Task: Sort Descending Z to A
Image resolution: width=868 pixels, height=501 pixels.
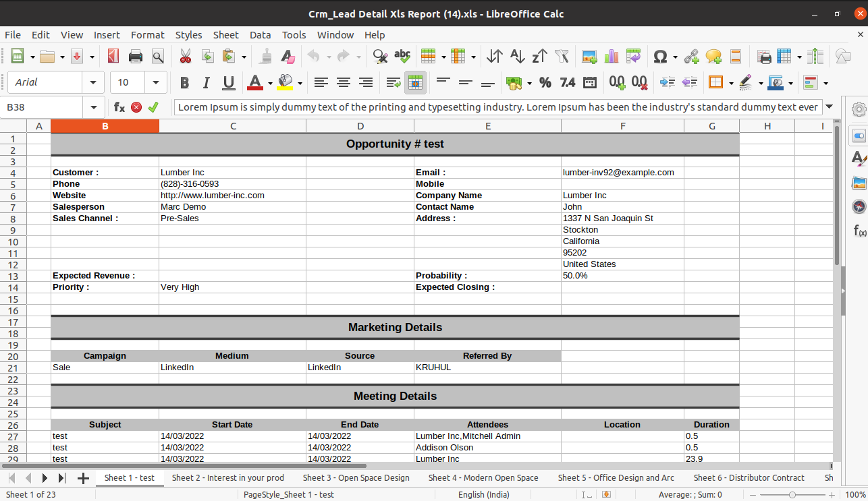Action: pos(539,57)
